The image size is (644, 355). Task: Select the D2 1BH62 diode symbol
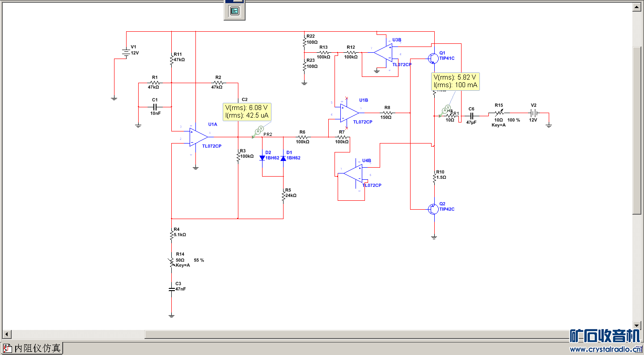point(263,158)
